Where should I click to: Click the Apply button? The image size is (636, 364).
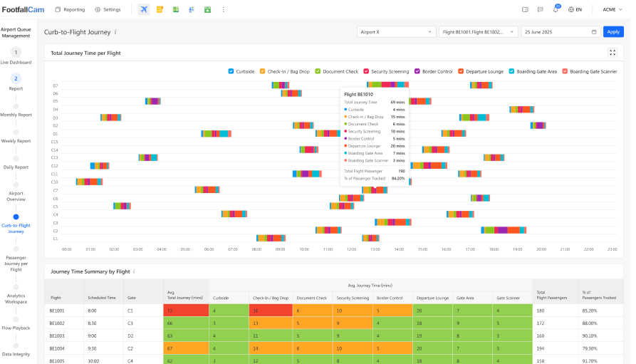tap(612, 32)
